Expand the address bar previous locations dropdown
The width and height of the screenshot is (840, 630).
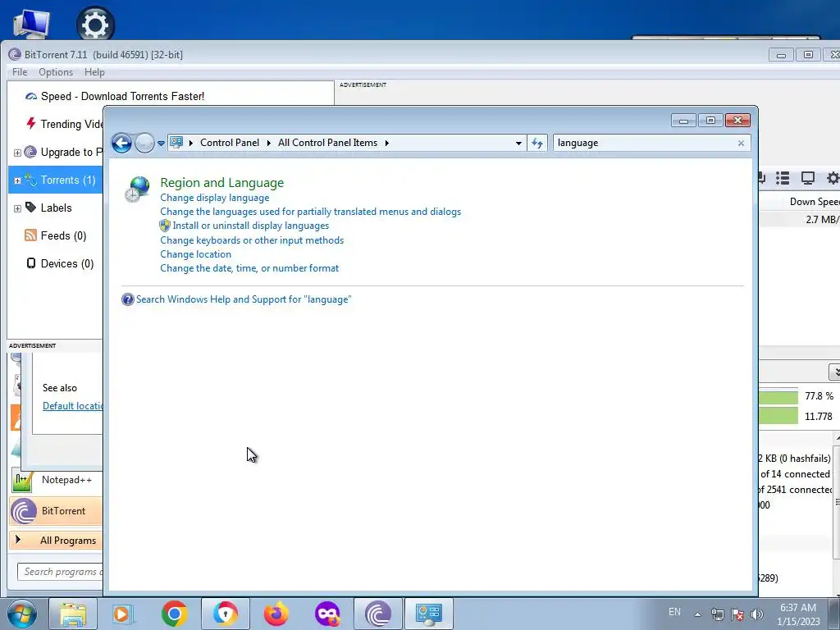click(x=518, y=143)
